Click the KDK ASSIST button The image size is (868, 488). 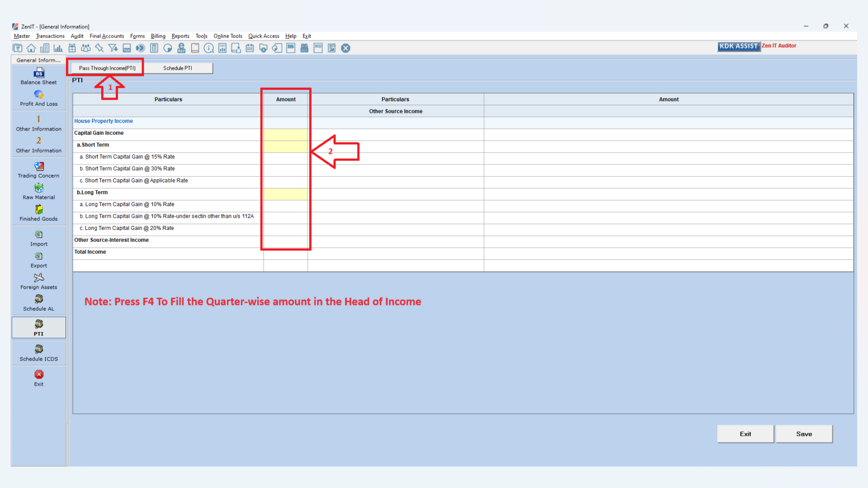(x=739, y=46)
